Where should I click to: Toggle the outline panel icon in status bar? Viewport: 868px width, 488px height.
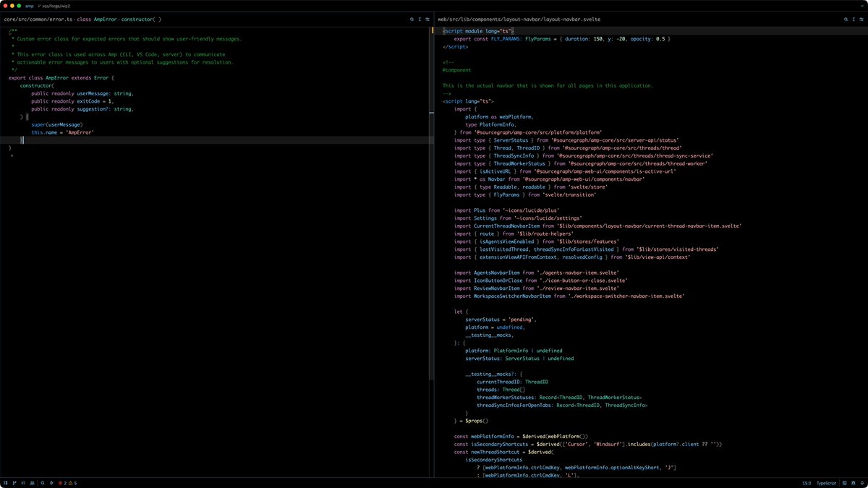pos(23,483)
